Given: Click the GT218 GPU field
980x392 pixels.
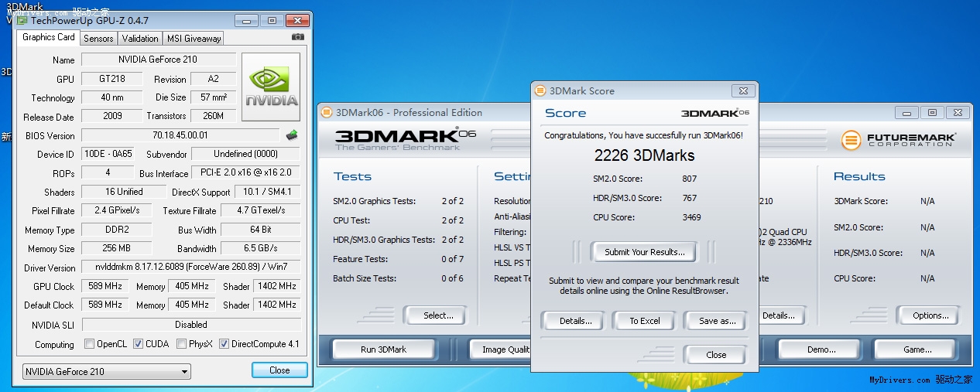Looking at the screenshot, I should point(112,79).
